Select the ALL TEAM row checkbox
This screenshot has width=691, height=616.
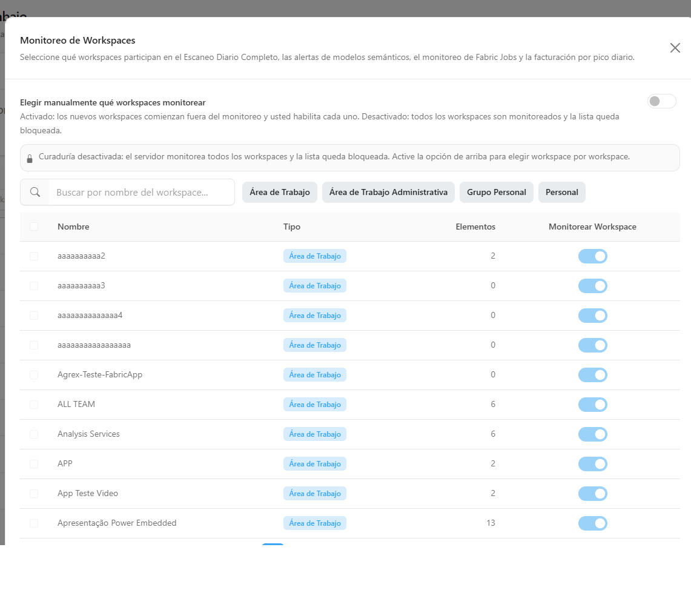pyautogui.click(x=34, y=405)
